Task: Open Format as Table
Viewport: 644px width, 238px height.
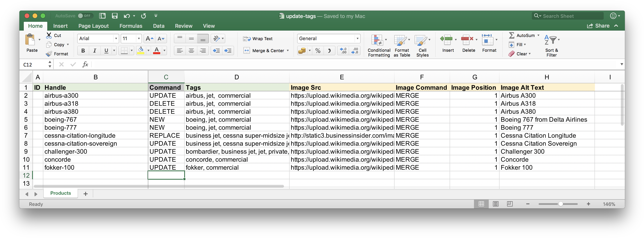Action: pyautogui.click(x=402, y=46)
